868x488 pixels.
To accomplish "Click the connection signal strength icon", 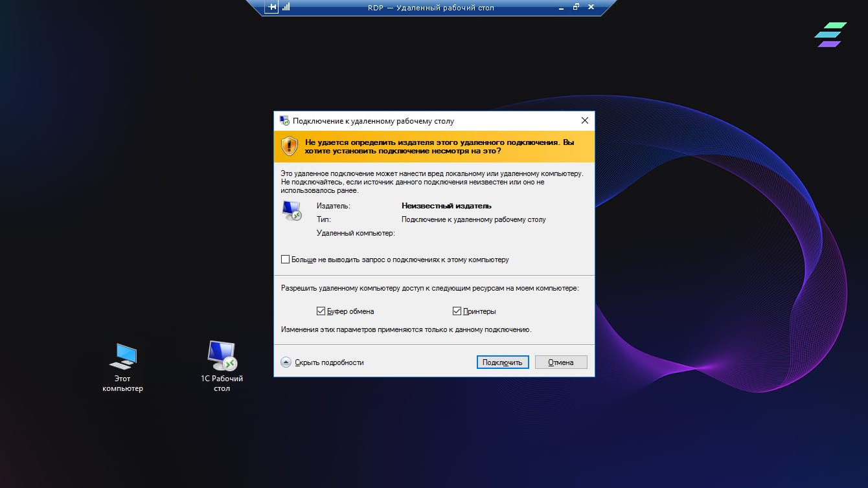I will tap(286, 8).
